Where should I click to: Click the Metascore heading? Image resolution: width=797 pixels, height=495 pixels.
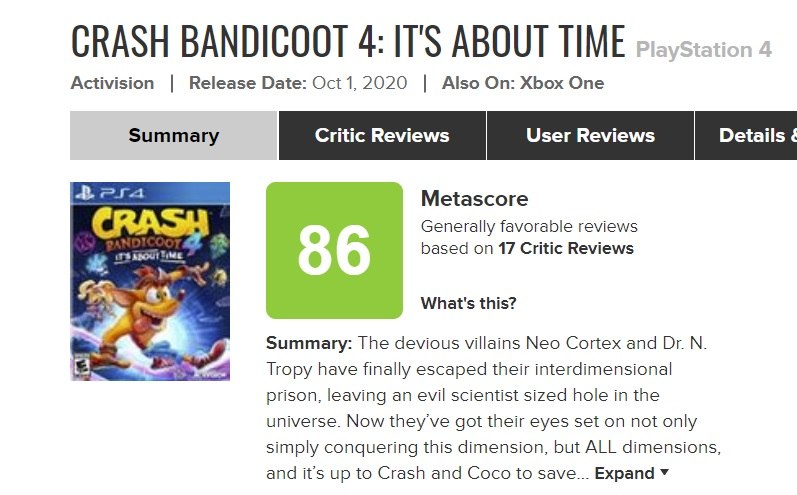coord(474,198)
